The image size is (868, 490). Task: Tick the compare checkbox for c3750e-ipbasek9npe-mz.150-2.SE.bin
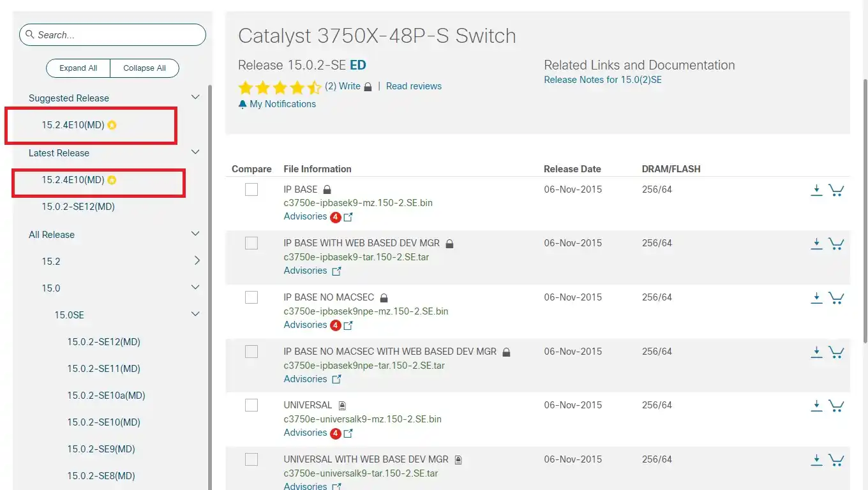[251, 297]
